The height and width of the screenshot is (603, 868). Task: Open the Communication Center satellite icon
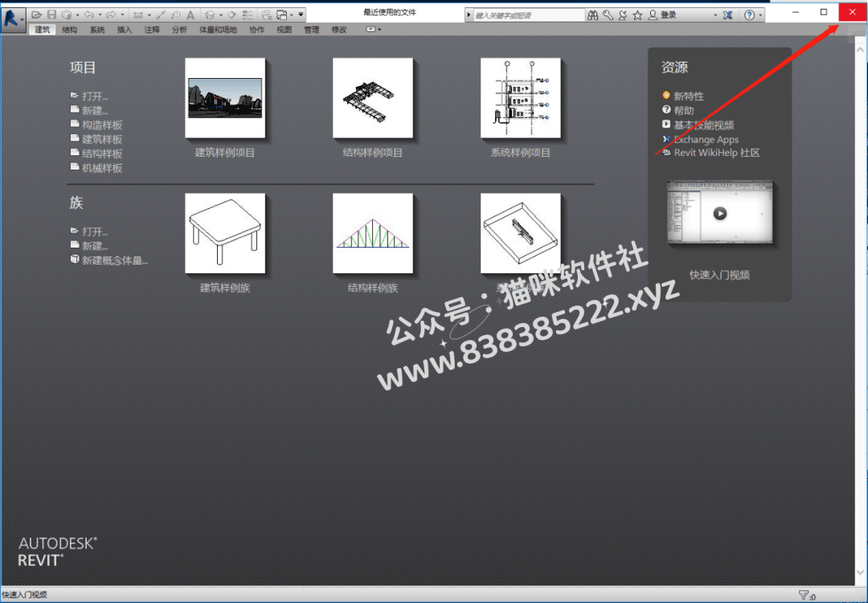point(623,15)
